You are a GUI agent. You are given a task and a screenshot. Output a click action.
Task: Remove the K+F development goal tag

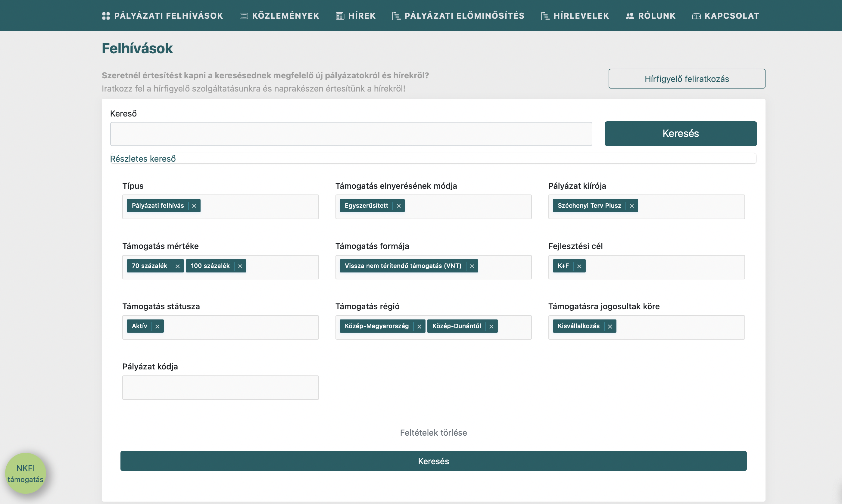click(x=579, y=266)
